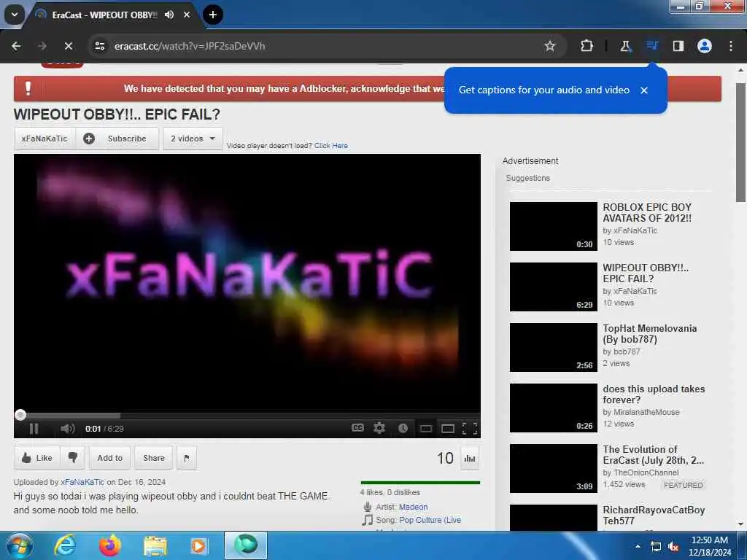Click the address bar URL
Image resolution: width=747 pixels, height=560 pixels.
[x=190, y=46]
